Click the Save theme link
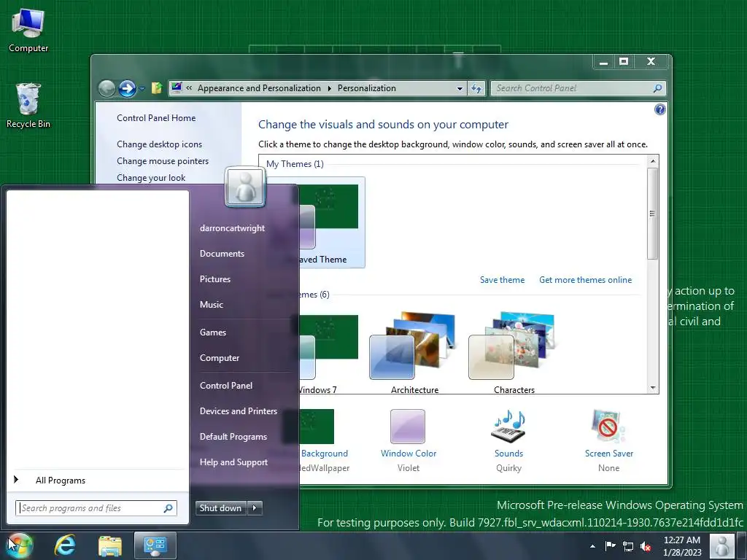 [502, 280]
